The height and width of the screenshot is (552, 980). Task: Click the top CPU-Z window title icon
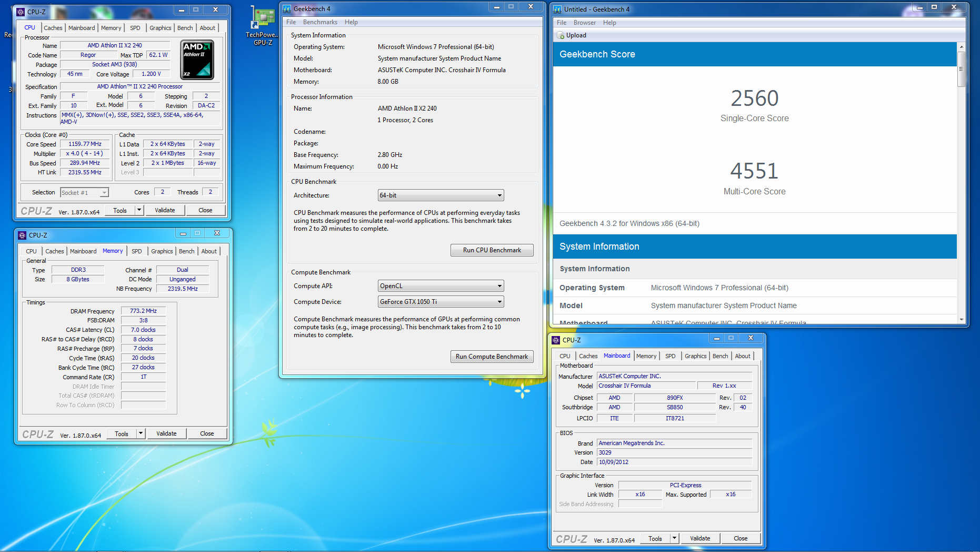pyautogui.click(x=21, y=12)
